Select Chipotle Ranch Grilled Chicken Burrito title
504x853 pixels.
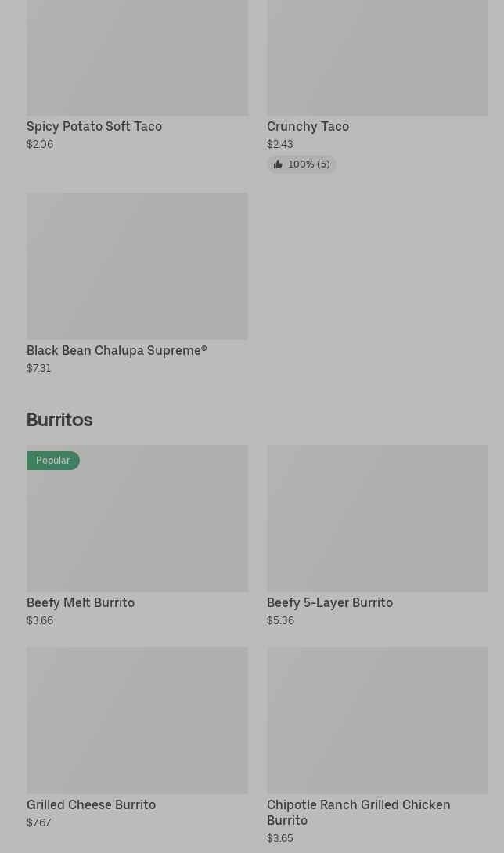coord(358,811)
